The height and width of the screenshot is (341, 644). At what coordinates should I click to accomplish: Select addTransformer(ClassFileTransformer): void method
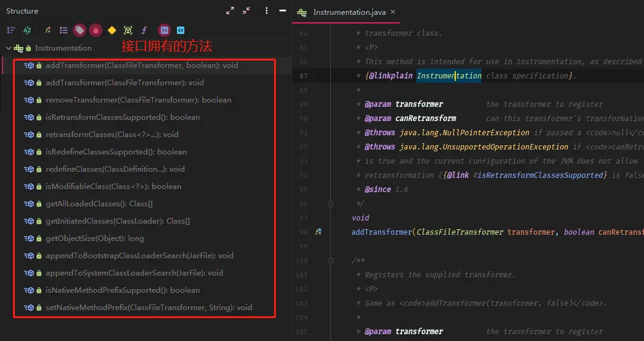point(124,83)
